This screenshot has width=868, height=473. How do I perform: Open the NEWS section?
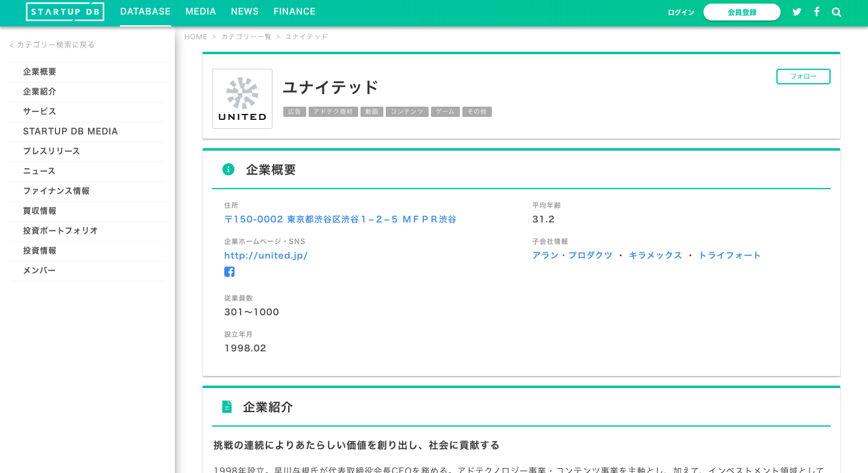pos(245,11)
